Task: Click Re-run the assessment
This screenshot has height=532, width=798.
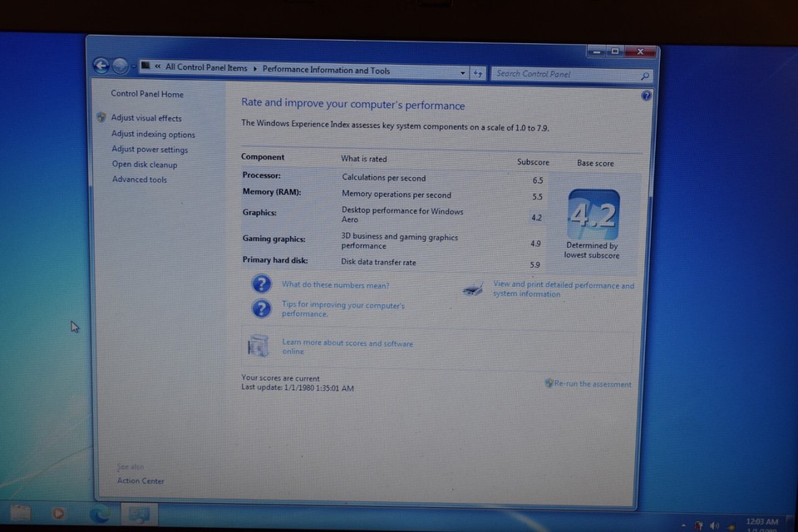Action: [x=593, y=384]
